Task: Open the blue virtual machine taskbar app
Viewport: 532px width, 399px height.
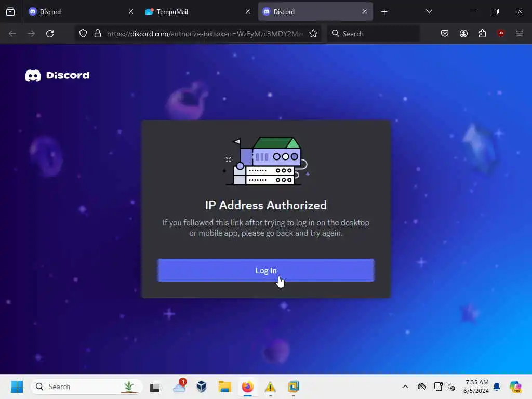Action: (x=294, y=387)
